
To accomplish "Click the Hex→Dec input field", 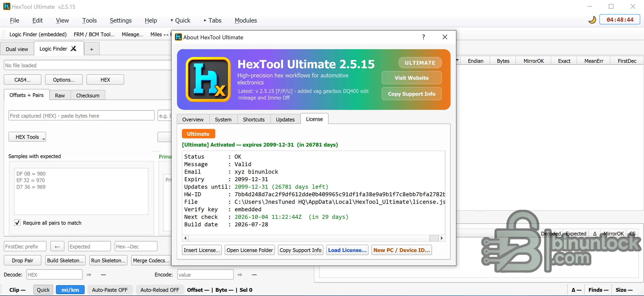I will pyautogui.click(x=136, y=246).
